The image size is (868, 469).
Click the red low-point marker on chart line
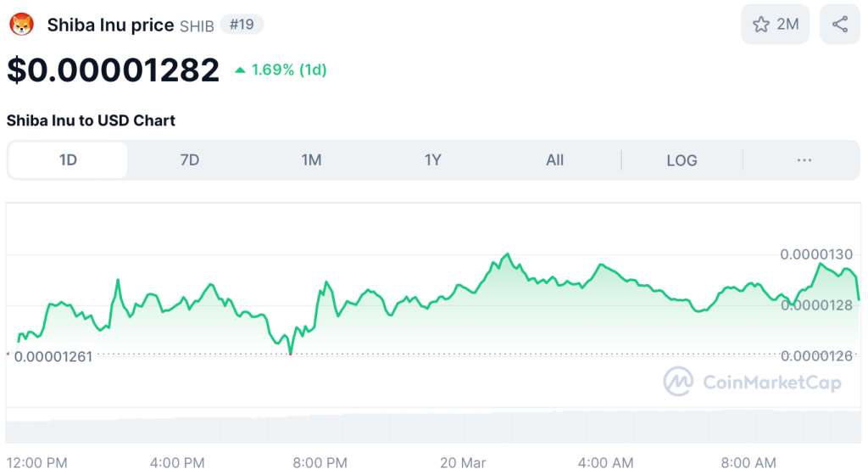pyautogui.click(x=290, y=354)
